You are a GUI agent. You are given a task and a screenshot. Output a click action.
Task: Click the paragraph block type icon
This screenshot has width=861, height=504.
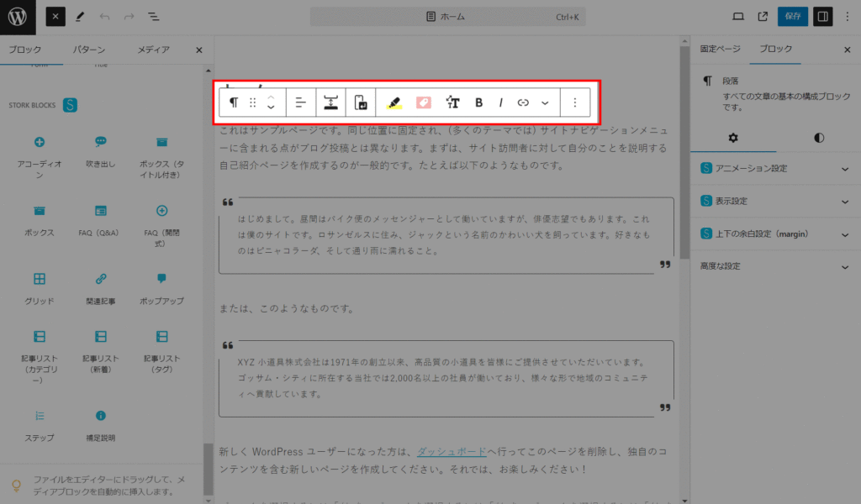(234, 102)
